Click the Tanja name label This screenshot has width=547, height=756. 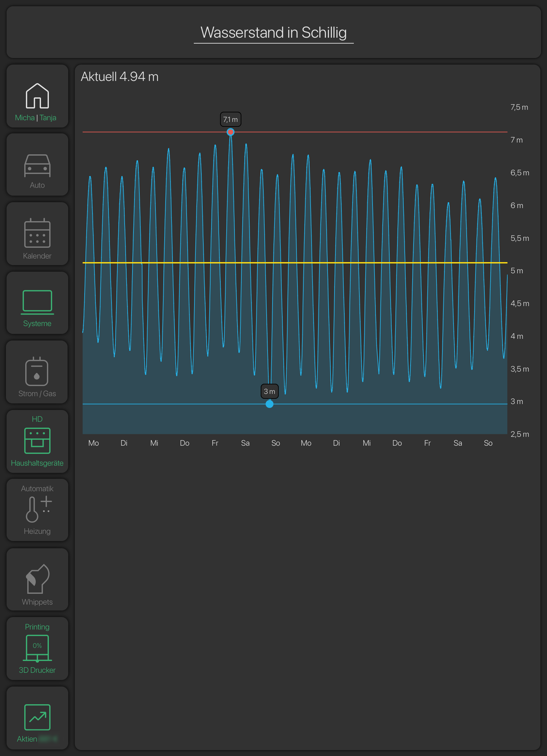click(48, 118)
